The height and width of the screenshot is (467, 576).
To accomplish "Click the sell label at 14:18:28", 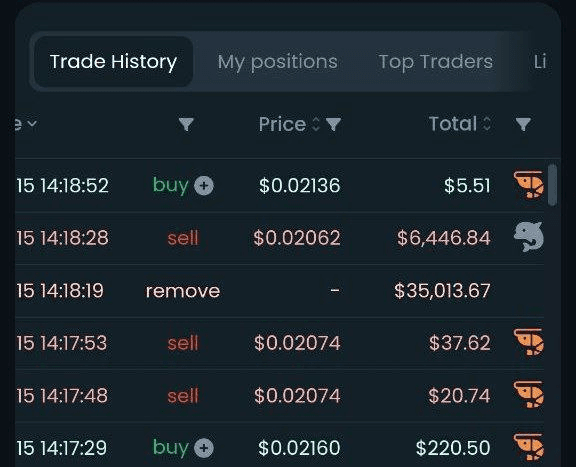I will [x=183, y=238].
